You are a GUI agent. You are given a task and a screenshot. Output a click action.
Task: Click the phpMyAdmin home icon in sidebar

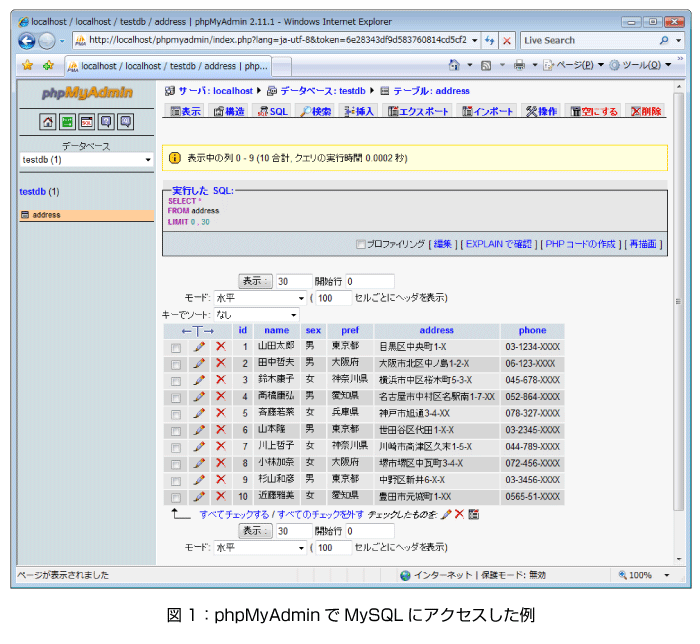pyautogui.click(x=47, y=121)
